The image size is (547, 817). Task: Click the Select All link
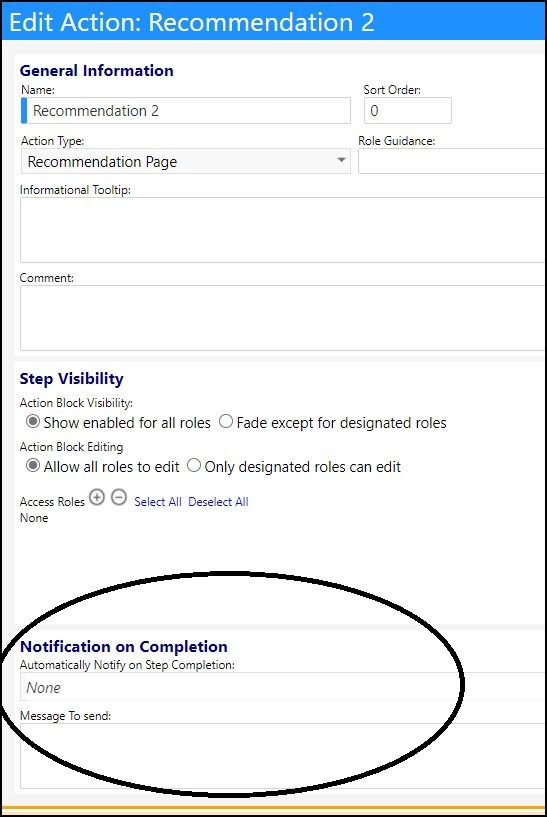(x=158, y=502)
